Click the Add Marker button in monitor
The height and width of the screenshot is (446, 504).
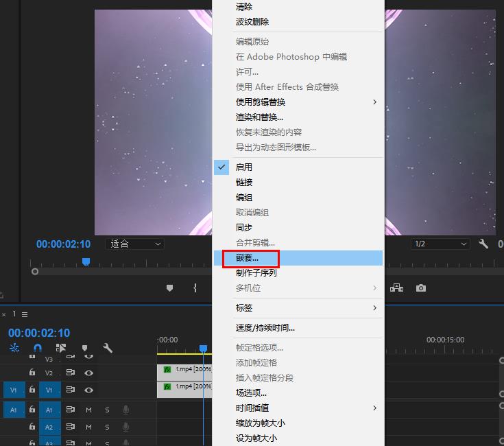(x=170, y=287)
